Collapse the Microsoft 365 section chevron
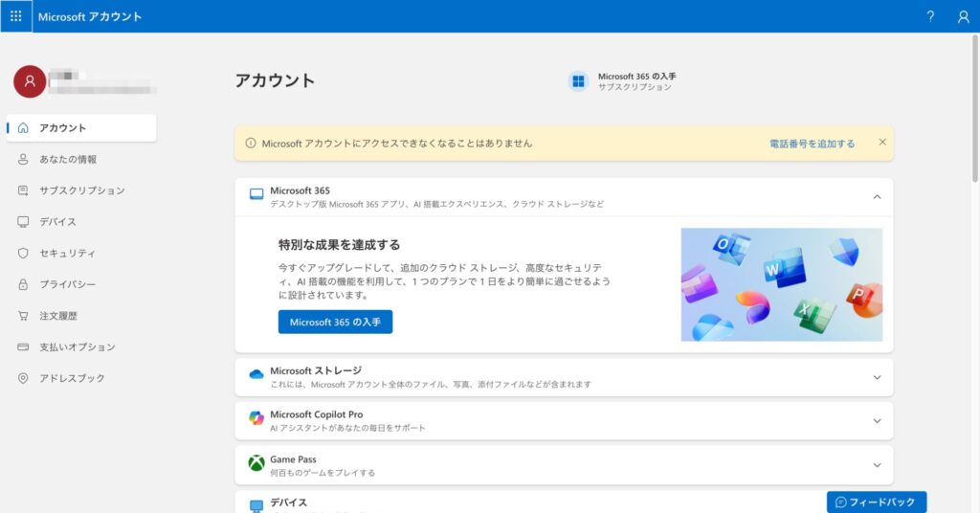980x513 pixels. 877,196
